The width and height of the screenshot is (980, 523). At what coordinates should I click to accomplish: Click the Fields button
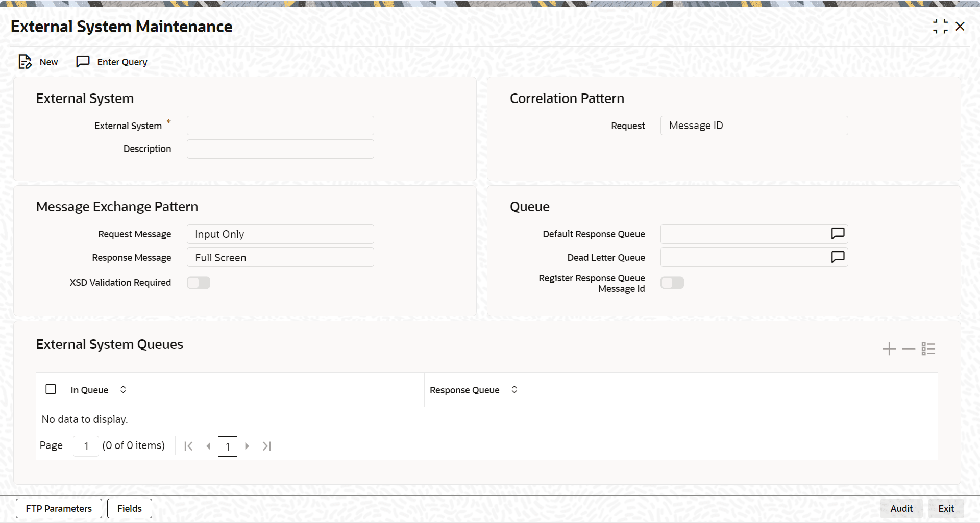point(130,508)
